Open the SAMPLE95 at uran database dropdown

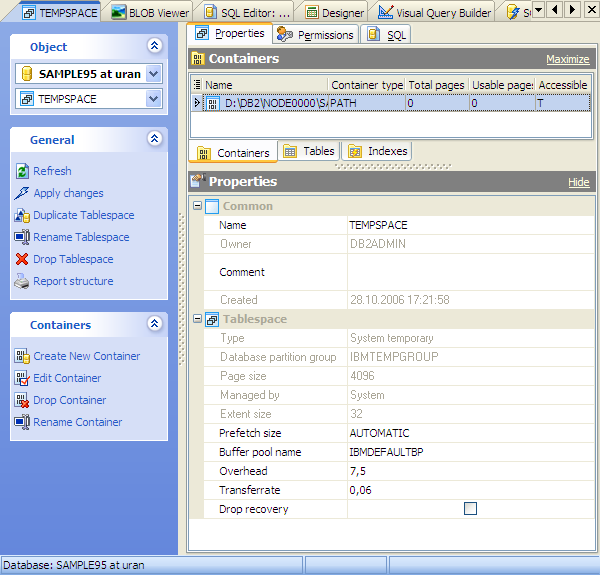point(153,74)
